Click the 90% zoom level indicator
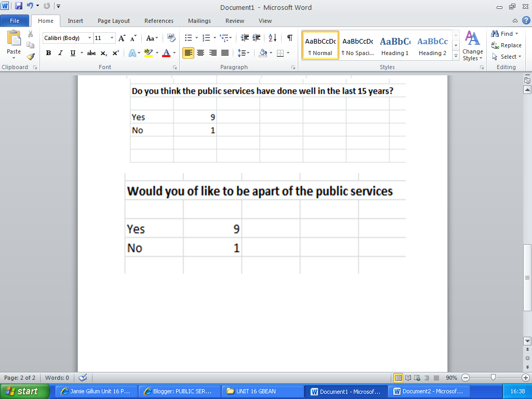 [451, 378]
